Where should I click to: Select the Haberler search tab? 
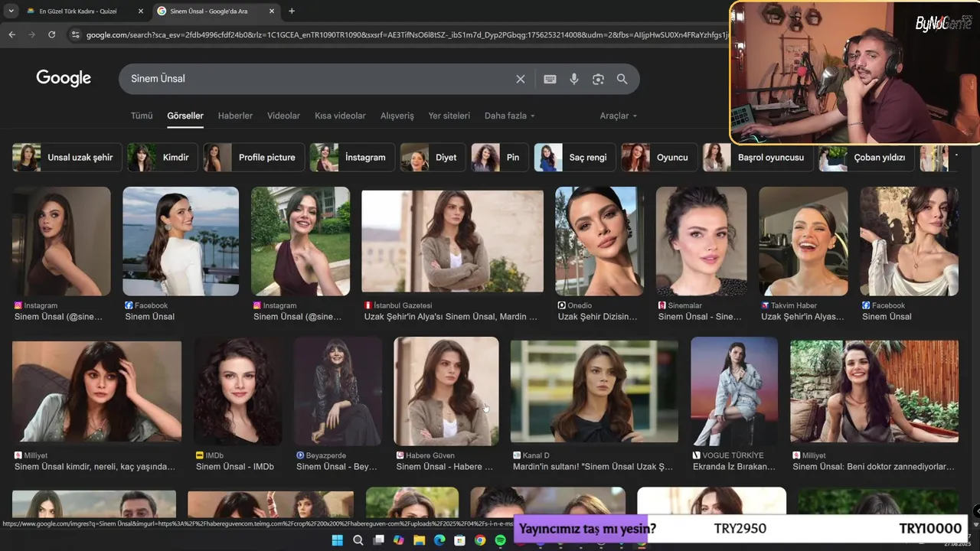tap(235, 116)
